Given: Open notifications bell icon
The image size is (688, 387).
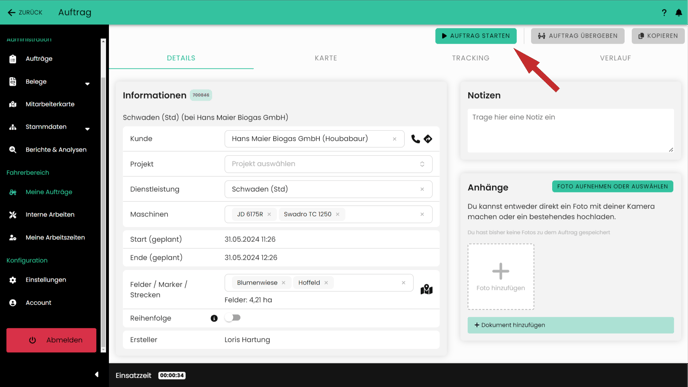Looking at the screenshot, I should click(x=678, y=13).
